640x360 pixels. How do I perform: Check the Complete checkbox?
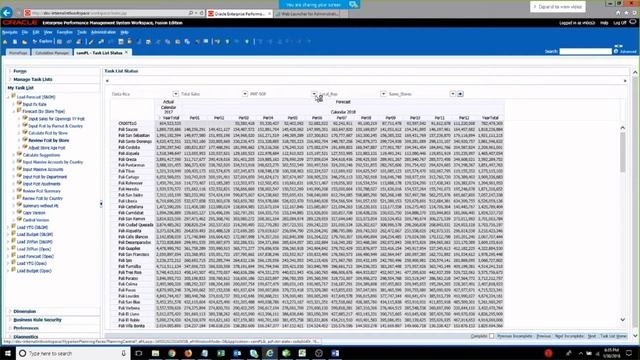click(491, 336)
